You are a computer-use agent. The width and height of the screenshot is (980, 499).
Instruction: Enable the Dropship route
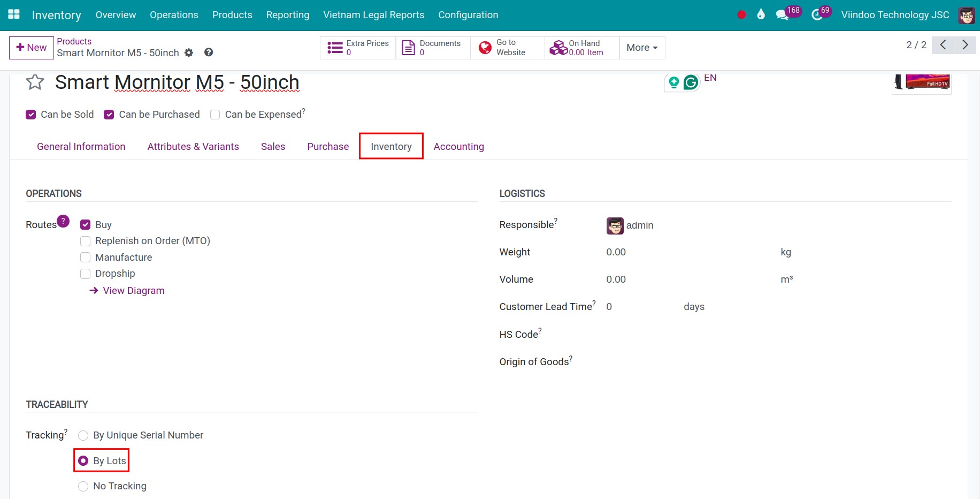coord(85,274)
